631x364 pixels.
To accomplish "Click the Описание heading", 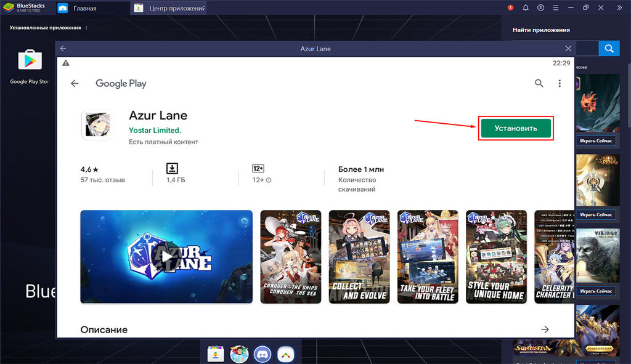I will click(104, 330).
